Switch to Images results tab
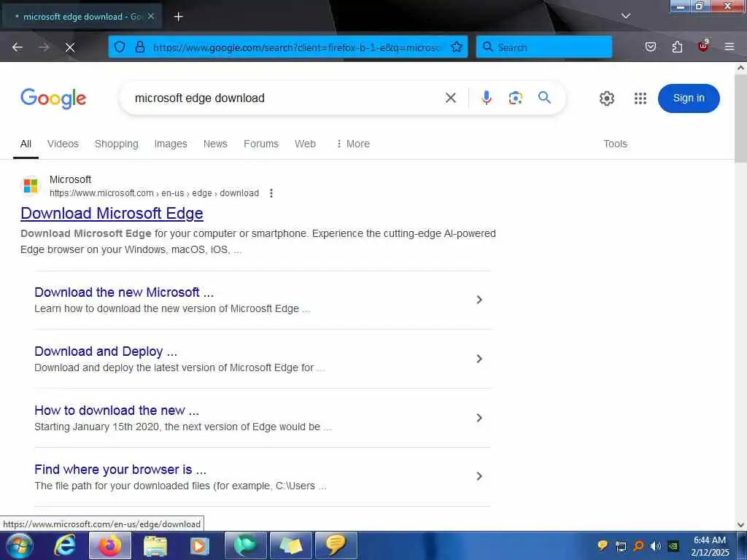The image size is (747, 560). [x=171, y=144]
